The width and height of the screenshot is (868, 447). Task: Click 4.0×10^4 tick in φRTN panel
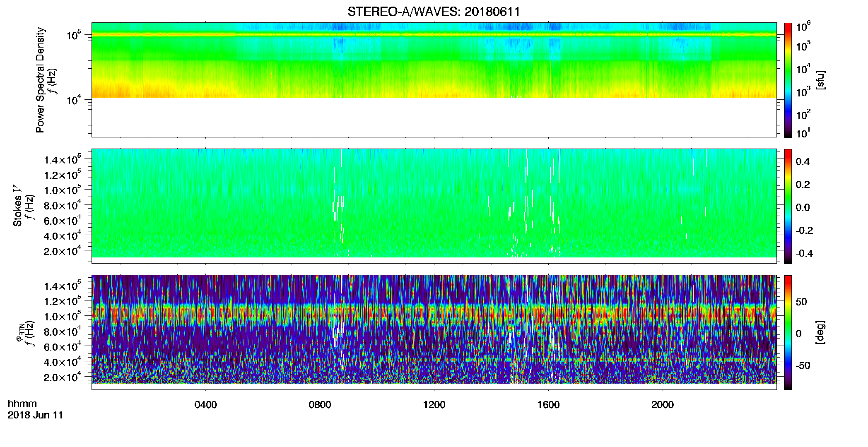(62, 362)
